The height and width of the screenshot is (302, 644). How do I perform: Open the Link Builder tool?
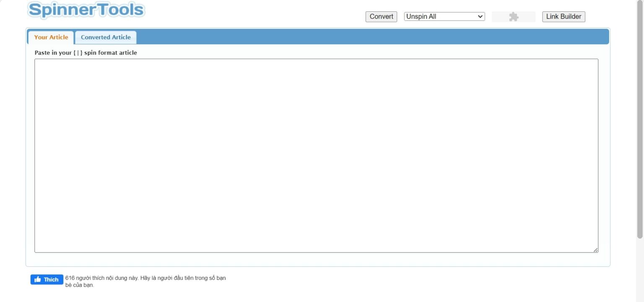(x=563, y=17)
